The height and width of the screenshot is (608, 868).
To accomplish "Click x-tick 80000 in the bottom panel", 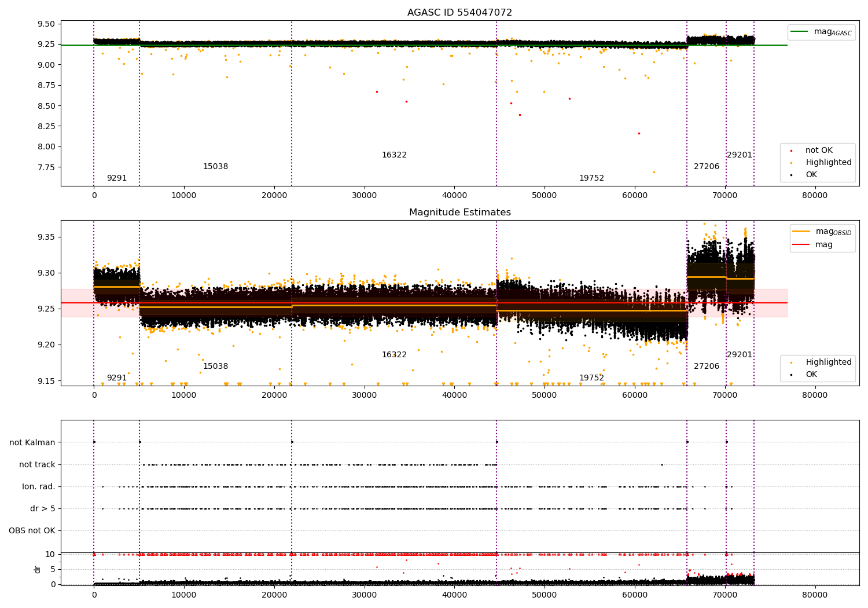I will click(815, 595).
